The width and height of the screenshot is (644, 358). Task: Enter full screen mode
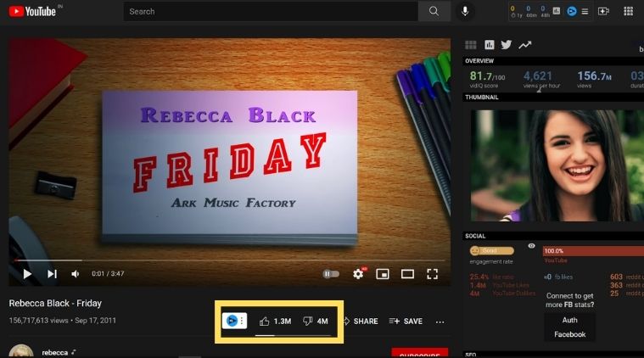click(432, 274)
